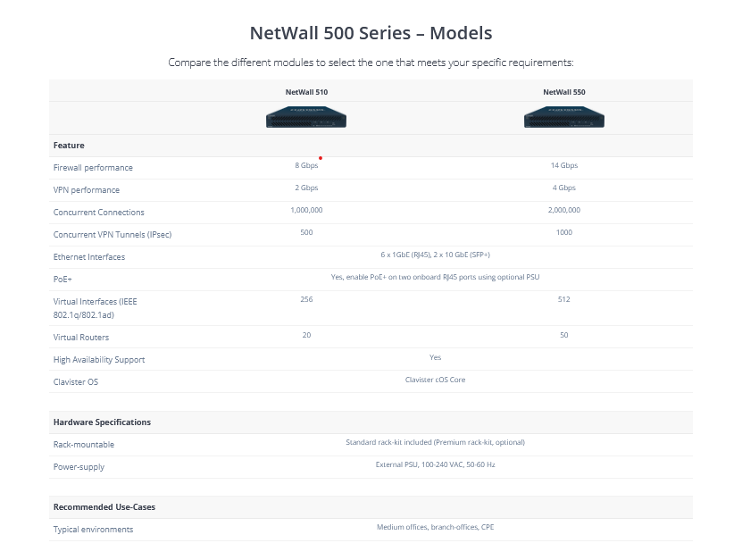Select the Concurrent Connections row label
This screenshot has height=560, width=742.
click(98, 213)
